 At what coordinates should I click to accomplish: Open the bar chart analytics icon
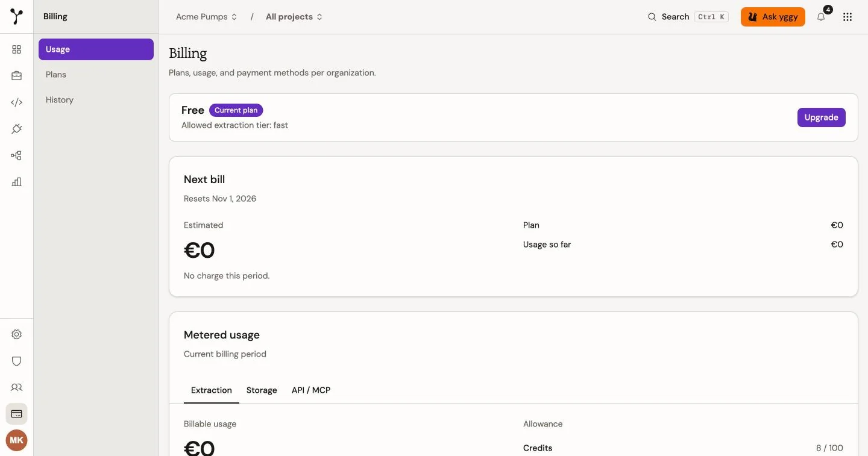click(x=16, y=182)
